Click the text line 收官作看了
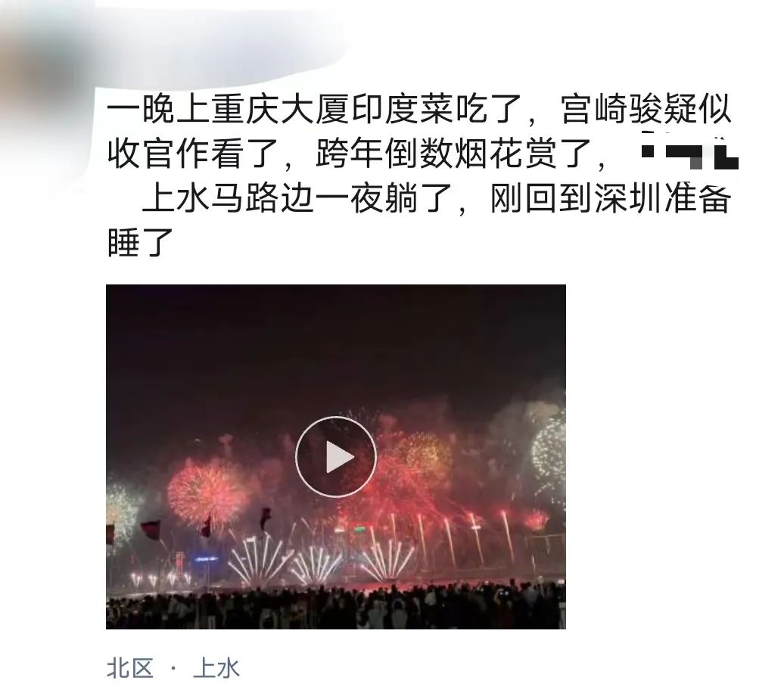 (192, 153)
